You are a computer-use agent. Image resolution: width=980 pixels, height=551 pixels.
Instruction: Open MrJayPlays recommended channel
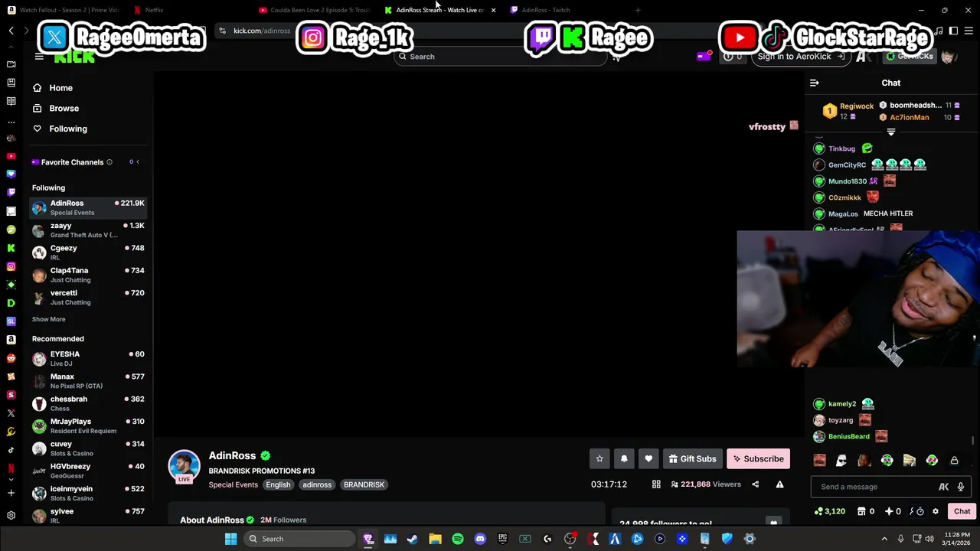[x=89, y=425]
